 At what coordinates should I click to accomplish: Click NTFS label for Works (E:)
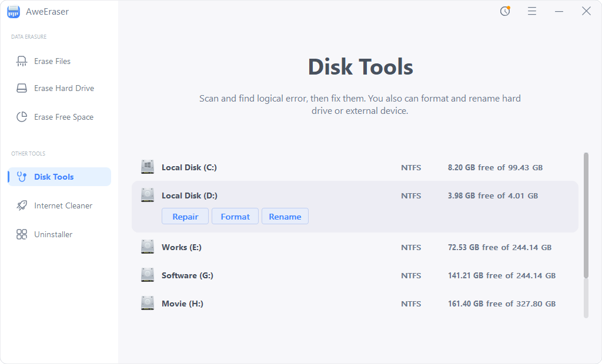click(411, 247)
